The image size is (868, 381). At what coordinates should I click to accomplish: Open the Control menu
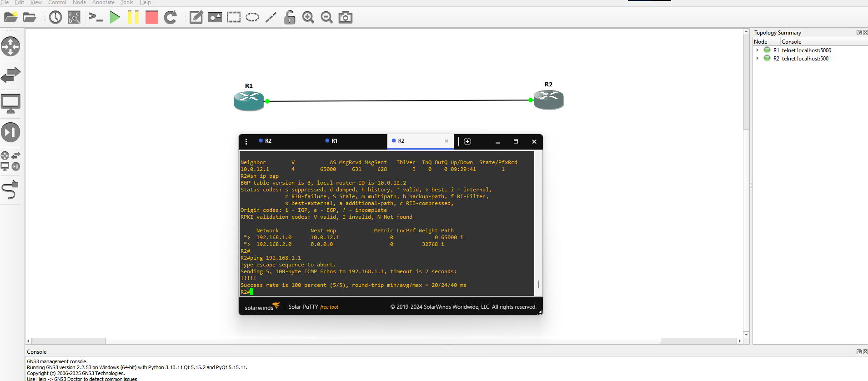pos(57,2)
